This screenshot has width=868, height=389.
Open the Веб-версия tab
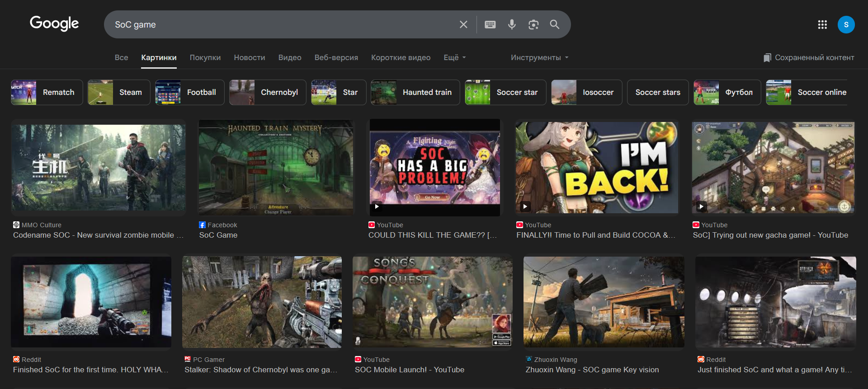(336, 57)
